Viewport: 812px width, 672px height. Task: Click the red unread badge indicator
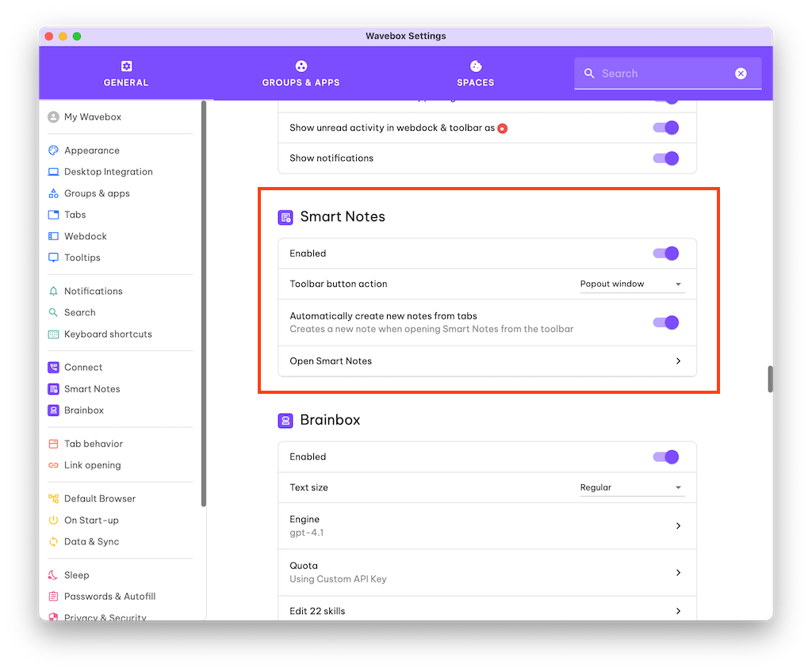tap(502, 128)
